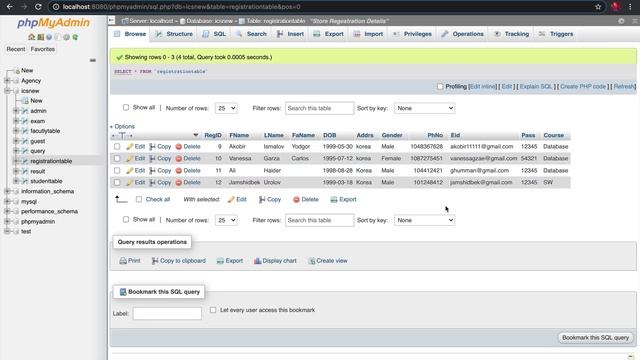Click Print icon in query results operations
Viewport: 640px width, 360px height.
122,261
